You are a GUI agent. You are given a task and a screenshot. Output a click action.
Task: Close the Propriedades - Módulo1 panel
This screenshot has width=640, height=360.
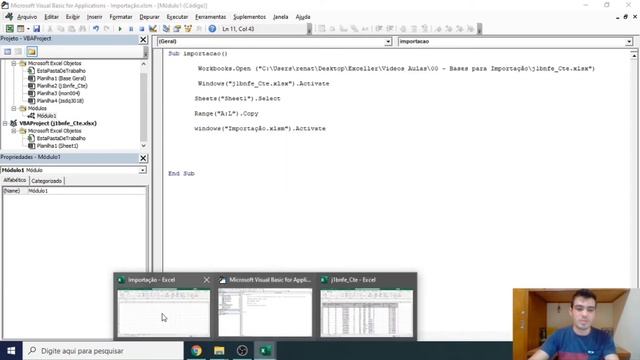143,158
